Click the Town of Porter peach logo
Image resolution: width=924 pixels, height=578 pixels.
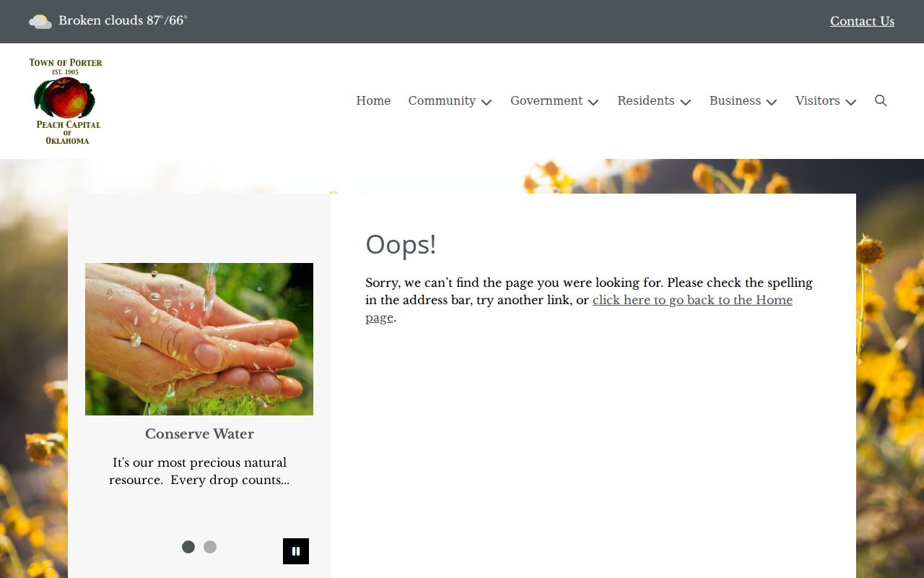pyautogui.click(x=66, y=101)
